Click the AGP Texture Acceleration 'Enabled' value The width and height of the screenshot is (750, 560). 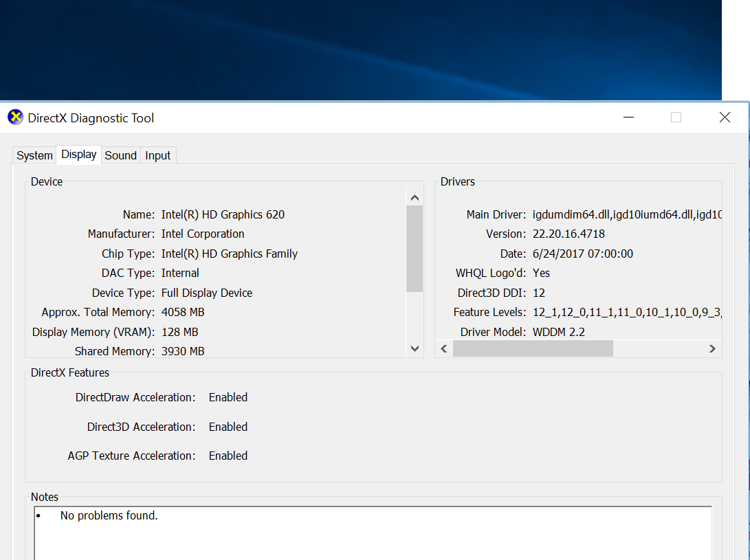tap(228, 456)
